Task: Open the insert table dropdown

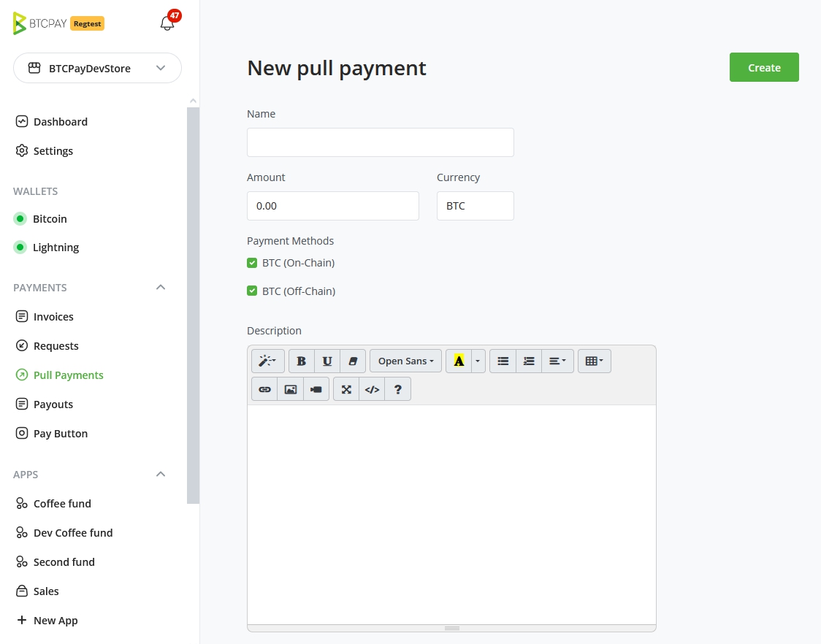Action: 595,361
